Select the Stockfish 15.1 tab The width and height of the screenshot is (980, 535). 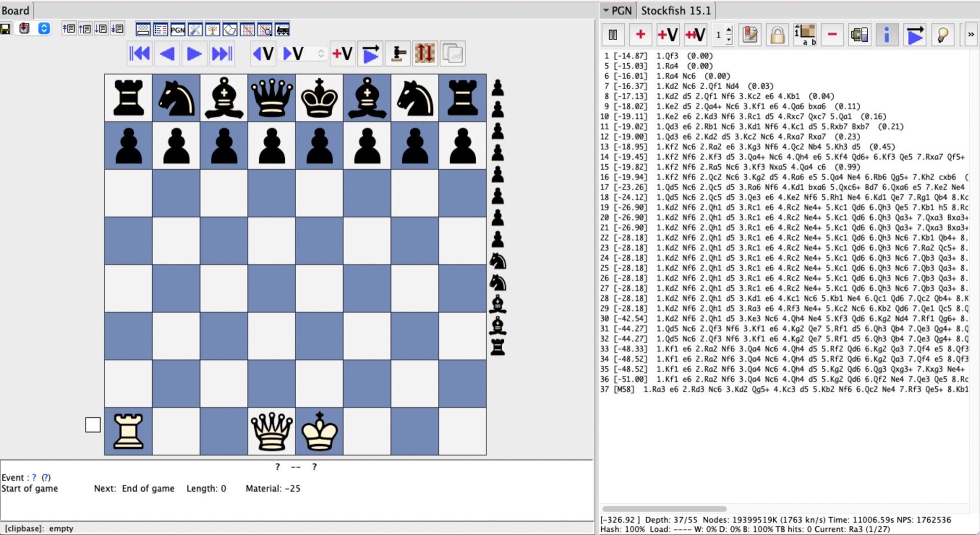pos(676,11)
